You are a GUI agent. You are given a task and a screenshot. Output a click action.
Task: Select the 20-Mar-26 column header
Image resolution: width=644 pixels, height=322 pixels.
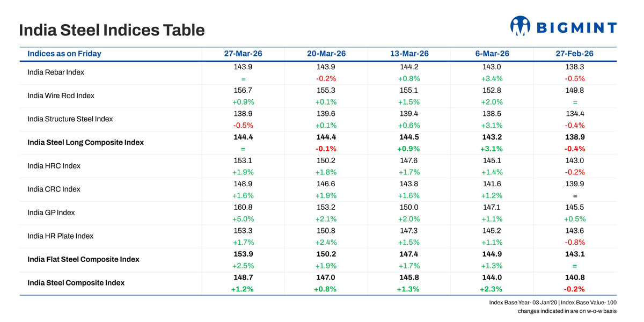click(326, 54)
